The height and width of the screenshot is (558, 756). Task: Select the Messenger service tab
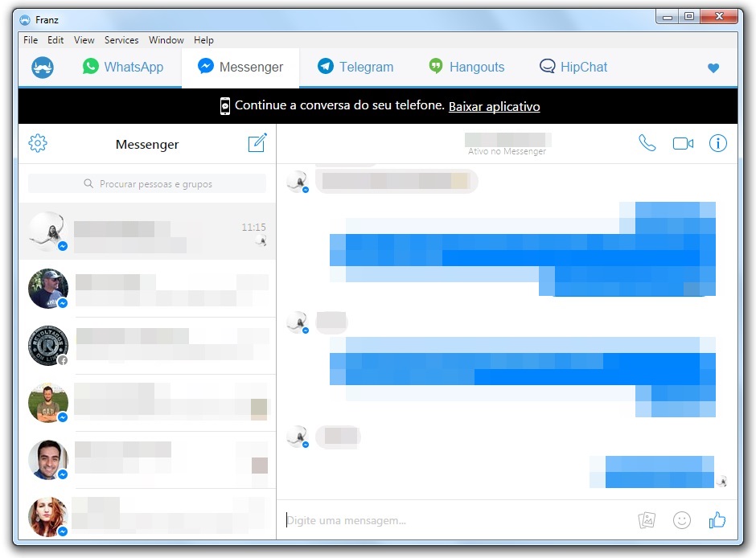coord(240,67)
